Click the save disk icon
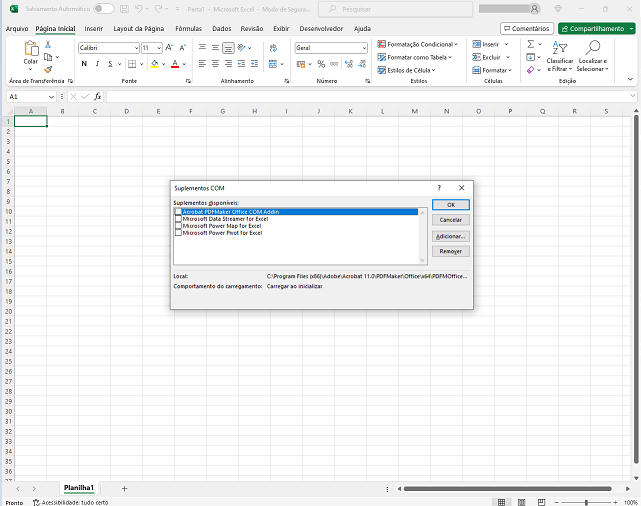The height and width of the screenshot is (506, 641). click(x=124, y=9)
